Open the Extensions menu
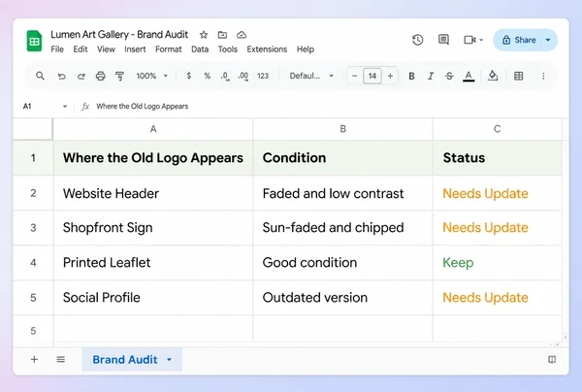 pyautogui.click(x=267, y=49)
